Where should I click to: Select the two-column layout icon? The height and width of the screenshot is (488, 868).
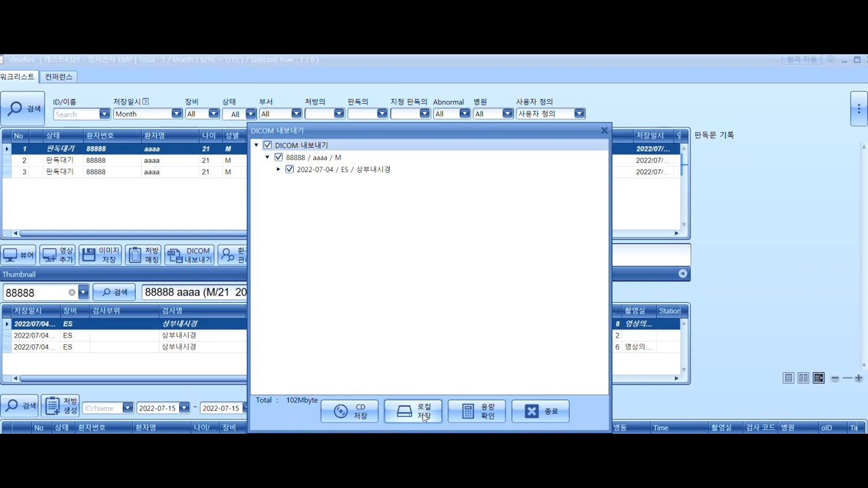pyautogui.click(x=803, y=378)
